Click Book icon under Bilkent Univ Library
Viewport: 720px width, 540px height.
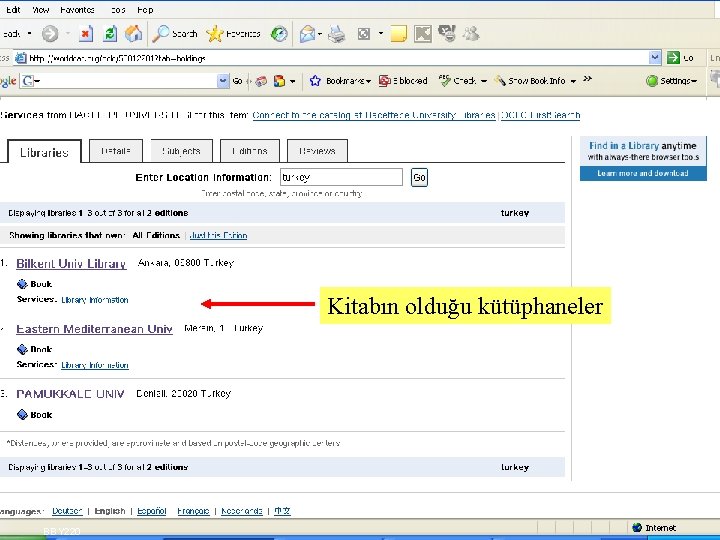22,284
